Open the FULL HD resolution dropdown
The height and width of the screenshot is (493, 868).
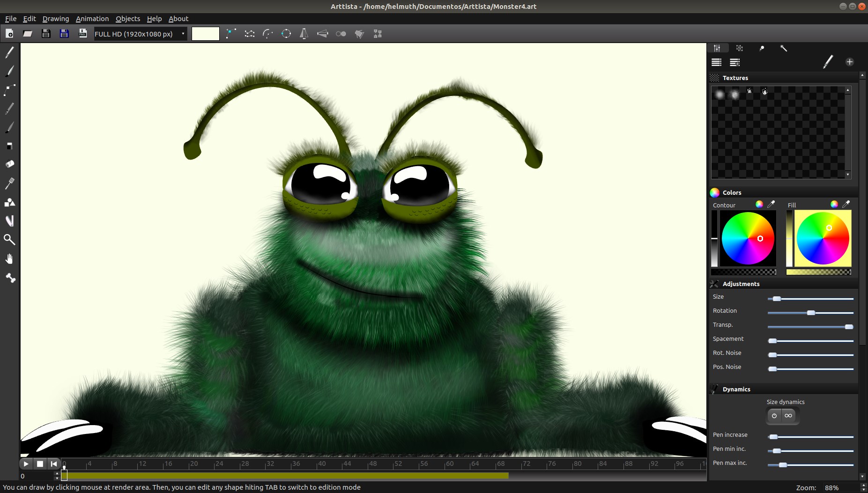140,34
